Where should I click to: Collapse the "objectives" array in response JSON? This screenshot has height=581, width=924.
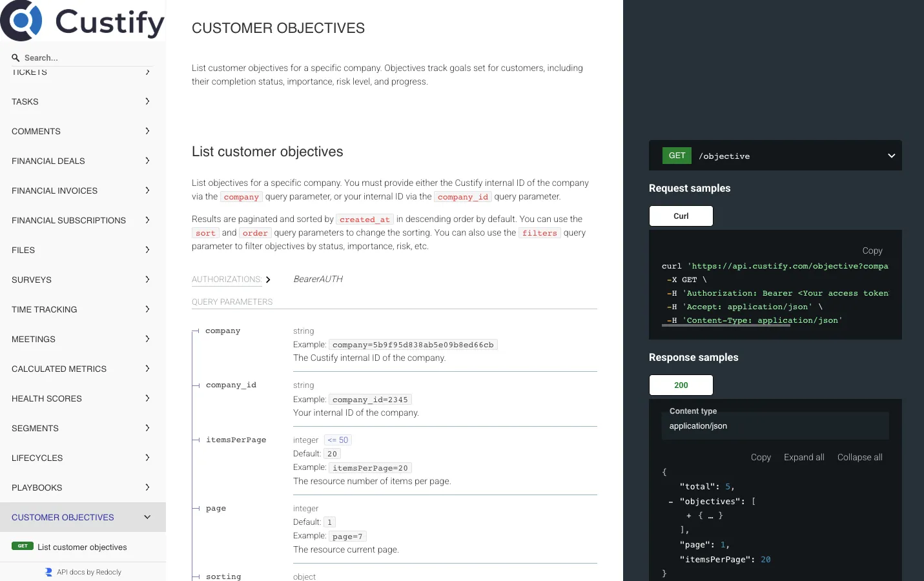tap(671, 502)
